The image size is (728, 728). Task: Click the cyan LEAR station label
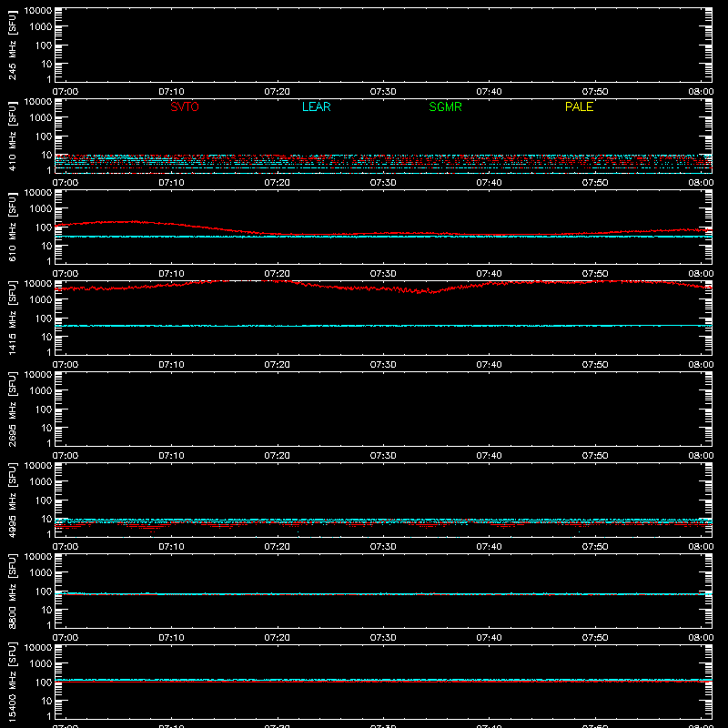click(316, 106)
